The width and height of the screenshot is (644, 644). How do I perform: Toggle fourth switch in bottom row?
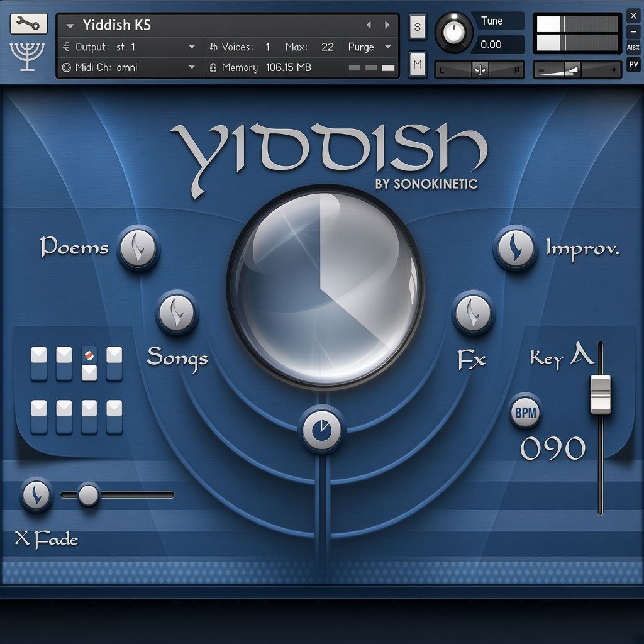(114, 417)
